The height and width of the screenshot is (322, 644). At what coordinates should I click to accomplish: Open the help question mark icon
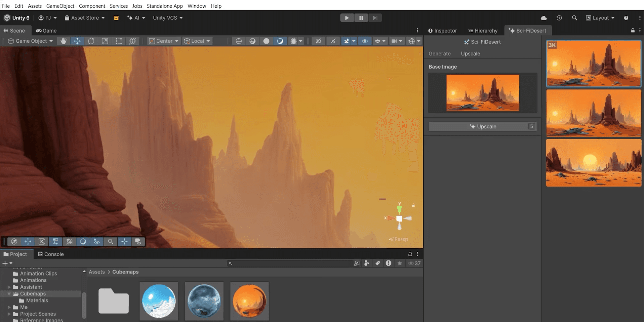click(x=626, y=18)
